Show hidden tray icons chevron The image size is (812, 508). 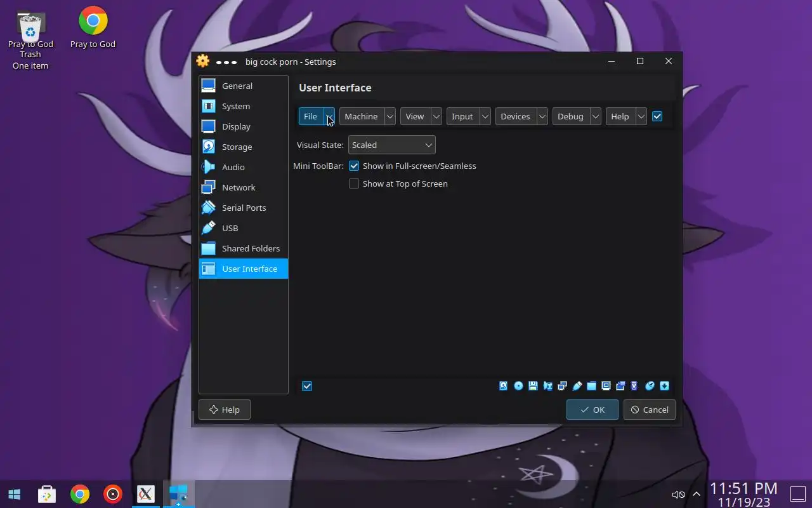click(697, 494)
